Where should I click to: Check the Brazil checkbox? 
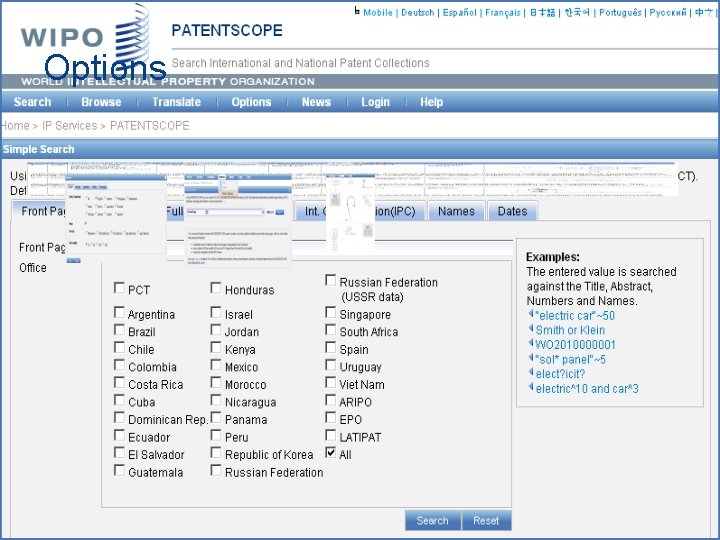point(119,330)
